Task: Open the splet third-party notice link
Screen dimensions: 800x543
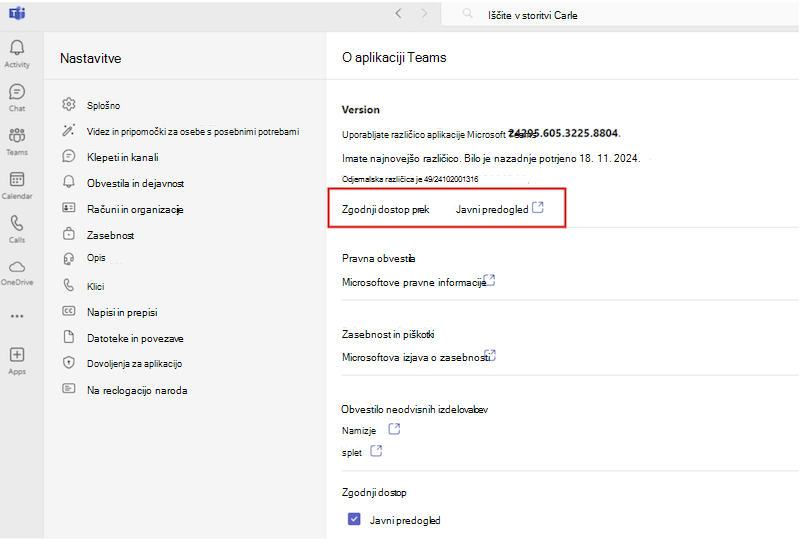Action: (352, 453)
